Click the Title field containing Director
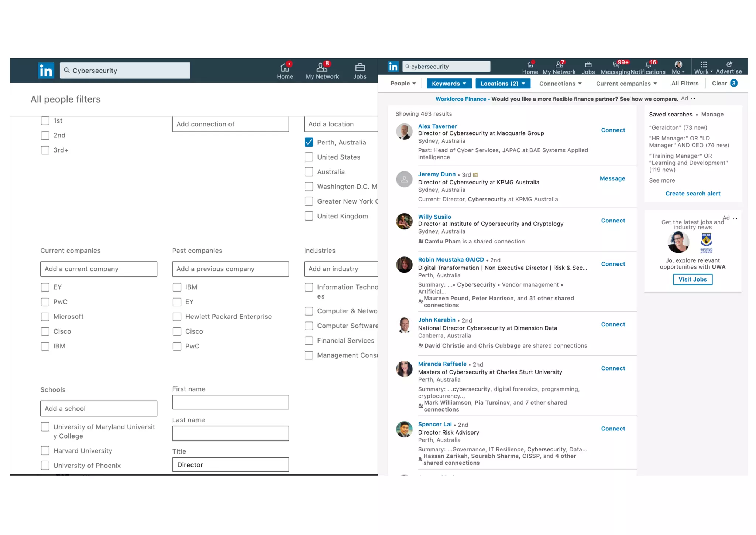Screen dimensions: 756x535 coord(230,465)
